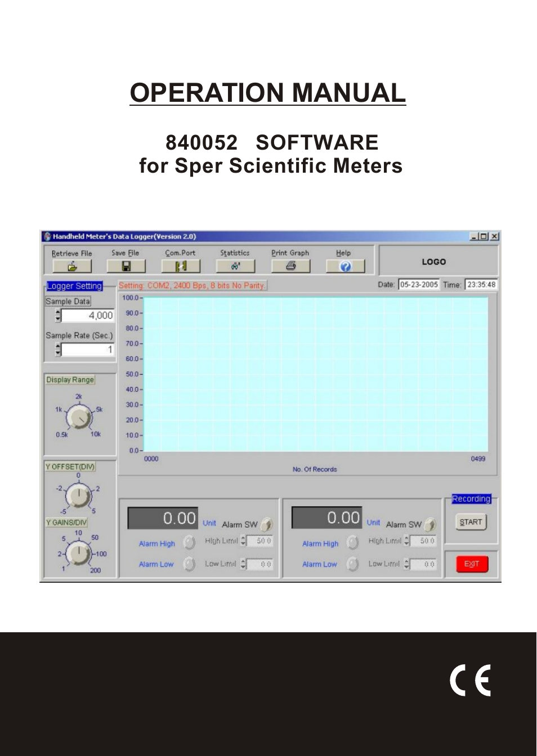The width and height of the screenshot is (537, 756).
Task: Select the Com.Port menu label
Action: tap(180, 253)
